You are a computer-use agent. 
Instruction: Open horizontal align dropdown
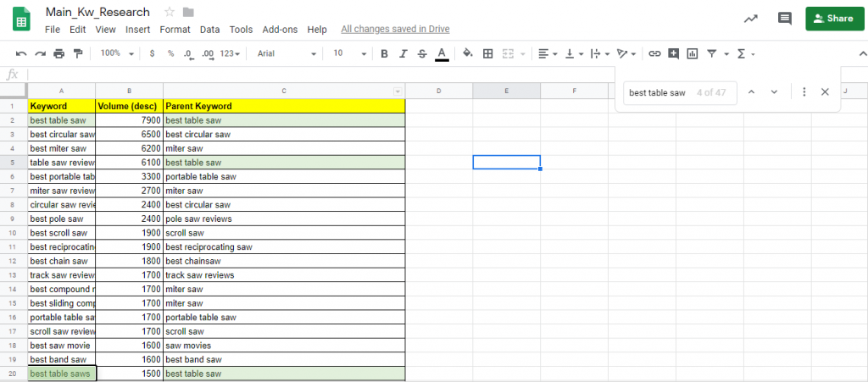tap(548, 53)
